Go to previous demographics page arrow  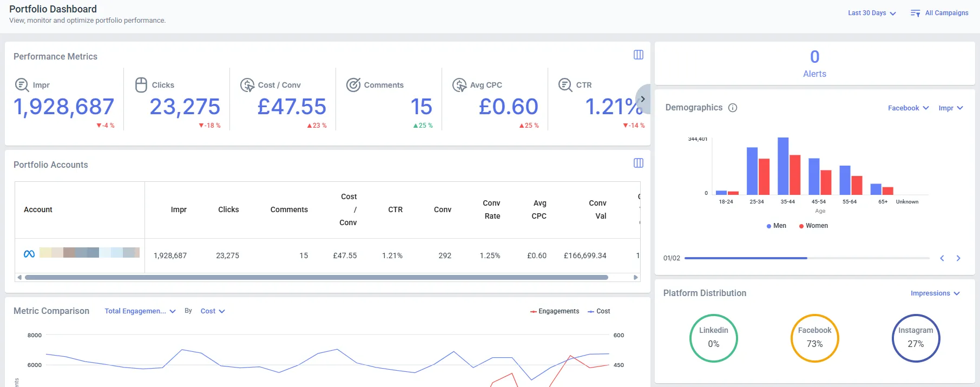pyautogui.click(x=942, y=258)
